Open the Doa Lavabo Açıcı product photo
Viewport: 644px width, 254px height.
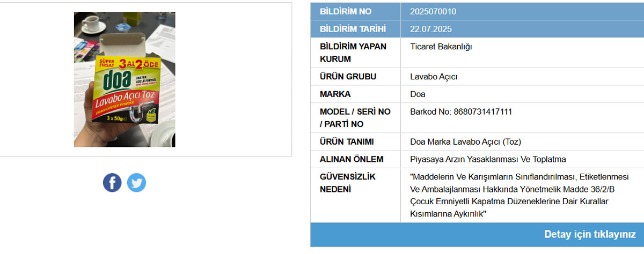tap(125, 79)
